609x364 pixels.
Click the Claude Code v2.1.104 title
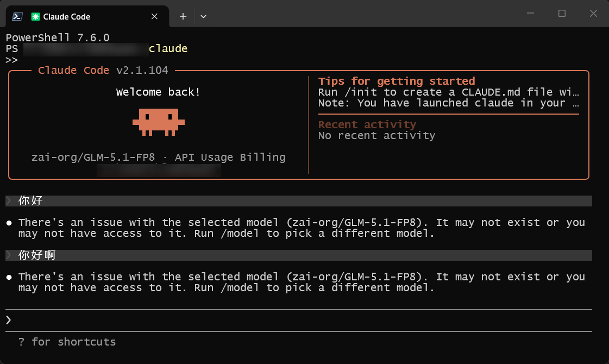(103, 70)
